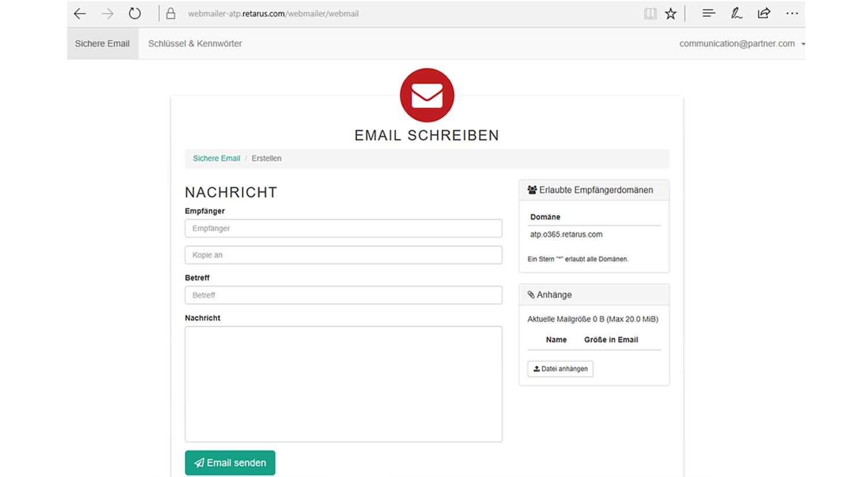Click the Nachricht message text area
The image size is (868, 477).
point(344,384)
